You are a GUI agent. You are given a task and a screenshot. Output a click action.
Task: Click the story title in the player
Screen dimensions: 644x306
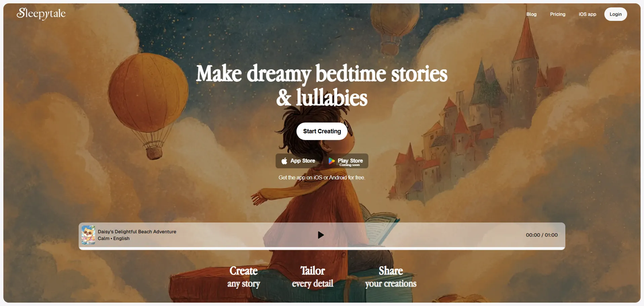coord(137,232)
